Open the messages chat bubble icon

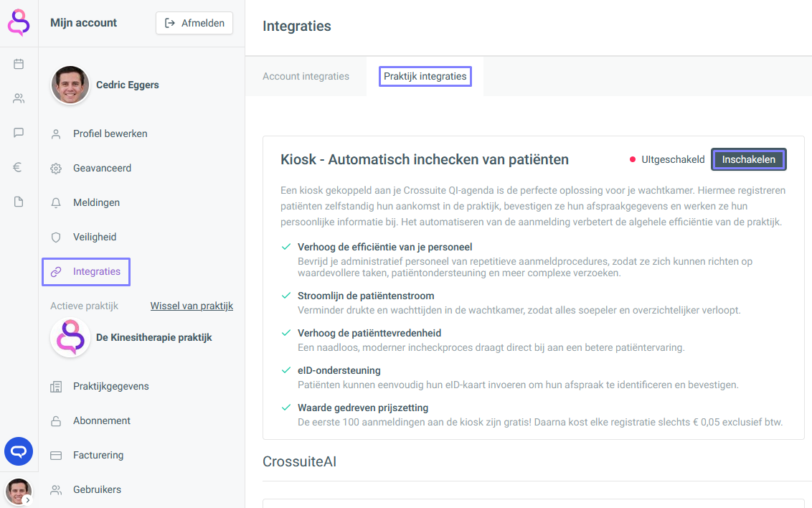19,133
